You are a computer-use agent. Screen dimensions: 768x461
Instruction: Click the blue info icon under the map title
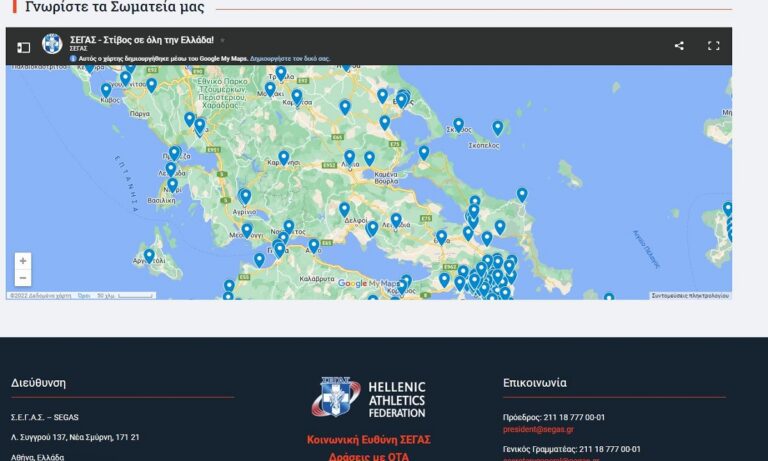(x=73, y=58)
